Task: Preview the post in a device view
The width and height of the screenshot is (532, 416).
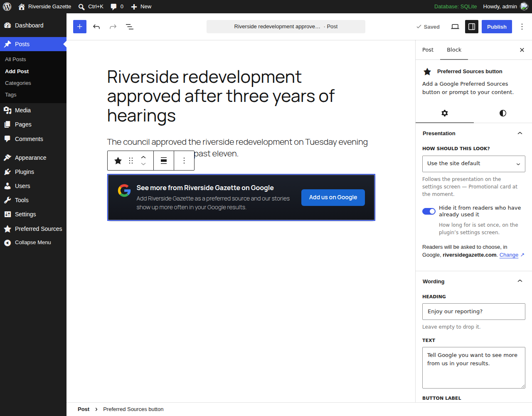Action: 455,27
